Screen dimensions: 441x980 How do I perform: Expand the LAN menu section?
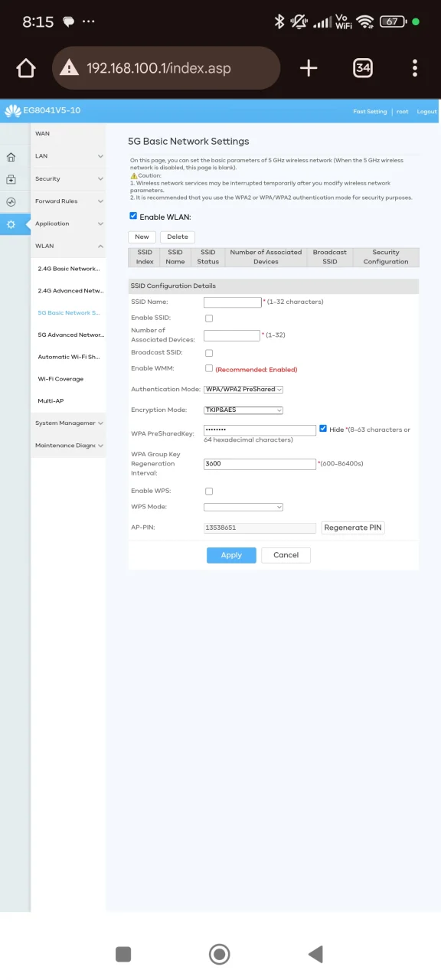point(68,156)
